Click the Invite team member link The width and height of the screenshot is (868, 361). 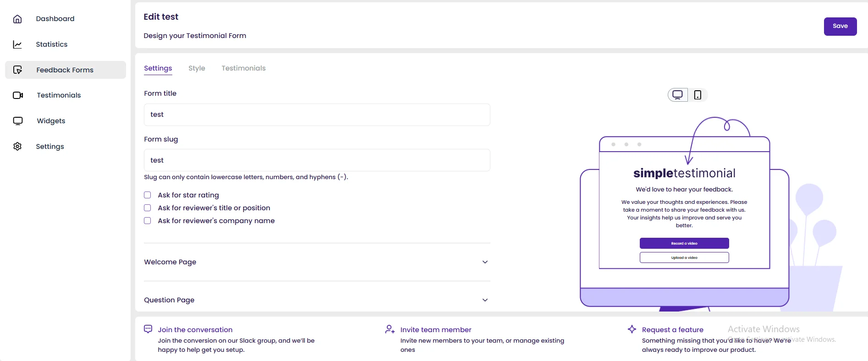point(435,330)
